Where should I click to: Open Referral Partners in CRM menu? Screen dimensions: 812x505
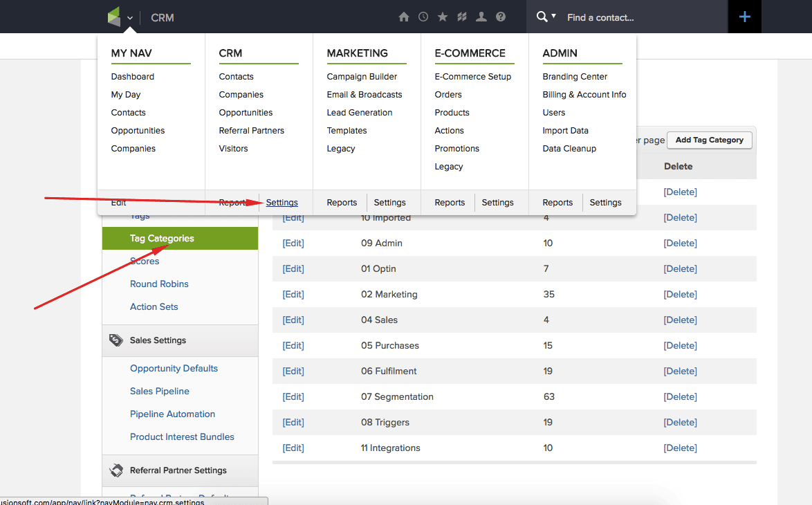[251, 131]
